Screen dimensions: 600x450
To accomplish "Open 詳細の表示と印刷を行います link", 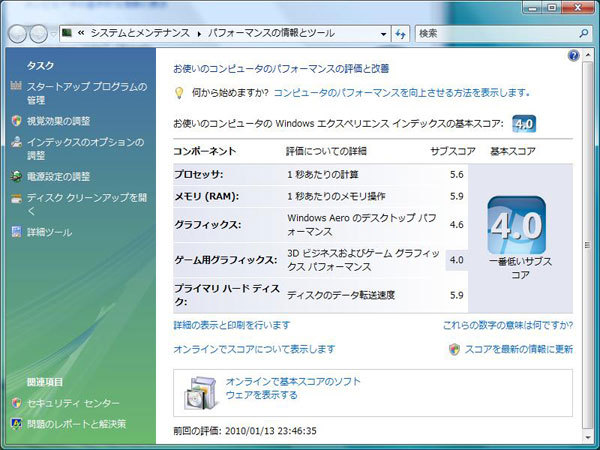I will [232, 325].
